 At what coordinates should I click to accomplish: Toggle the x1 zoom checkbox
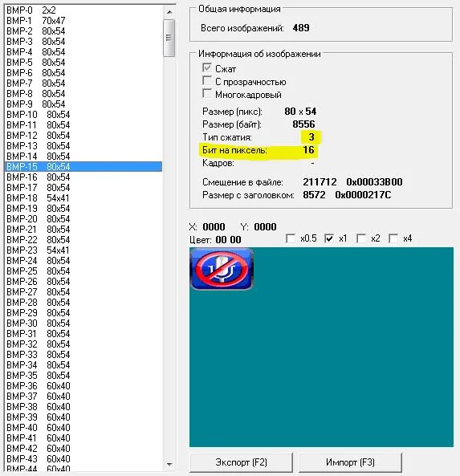pyautogui.click(x=329, y=238)
